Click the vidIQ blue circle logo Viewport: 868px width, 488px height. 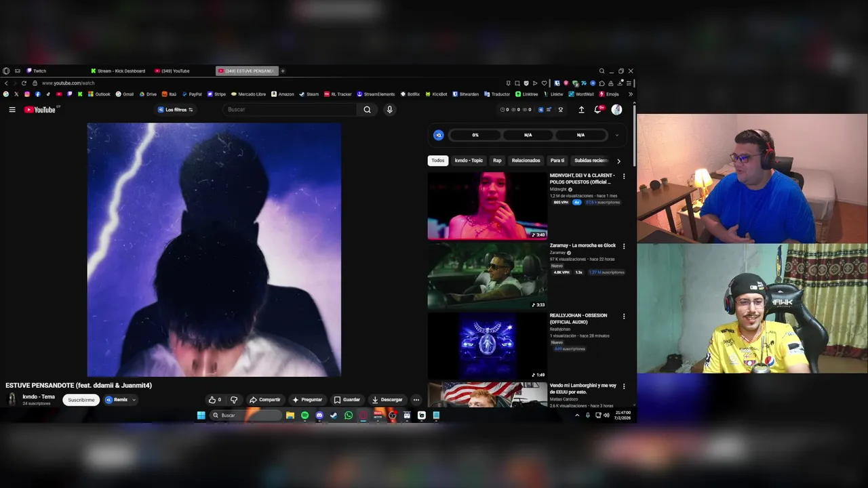pyautogui.click(x=439, y=135)
